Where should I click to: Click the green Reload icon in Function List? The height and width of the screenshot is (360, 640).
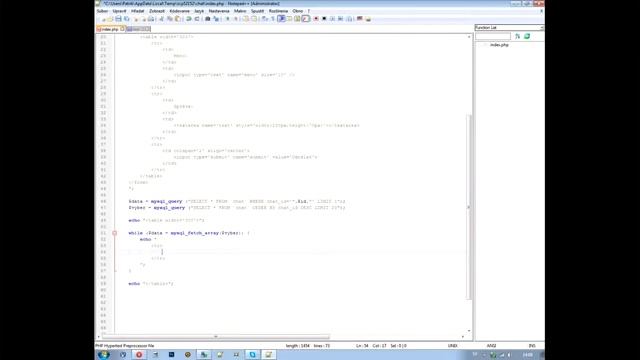tap(527, 36)
